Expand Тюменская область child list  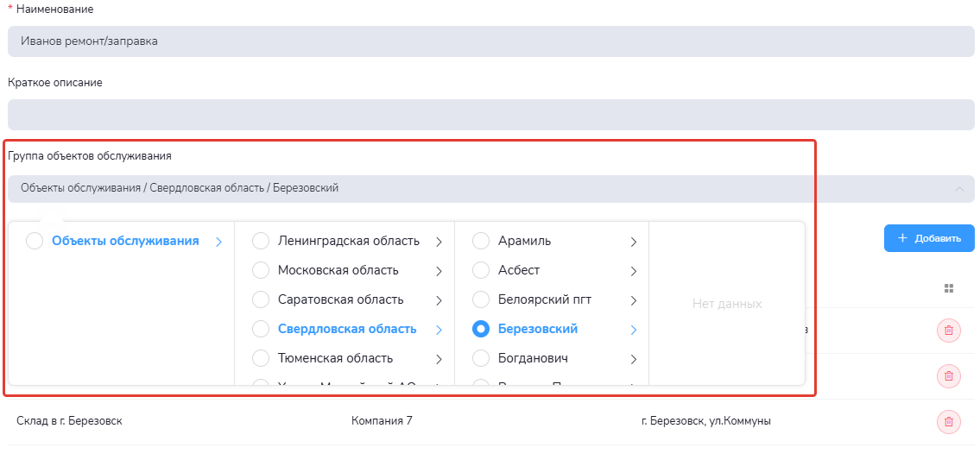pyautogui.click(x=439, y=359)
